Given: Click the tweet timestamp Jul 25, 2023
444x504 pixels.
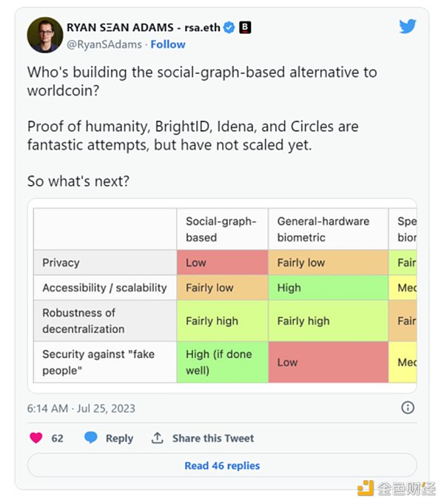Looking at the screenshot, I should [x=81, y=408].
